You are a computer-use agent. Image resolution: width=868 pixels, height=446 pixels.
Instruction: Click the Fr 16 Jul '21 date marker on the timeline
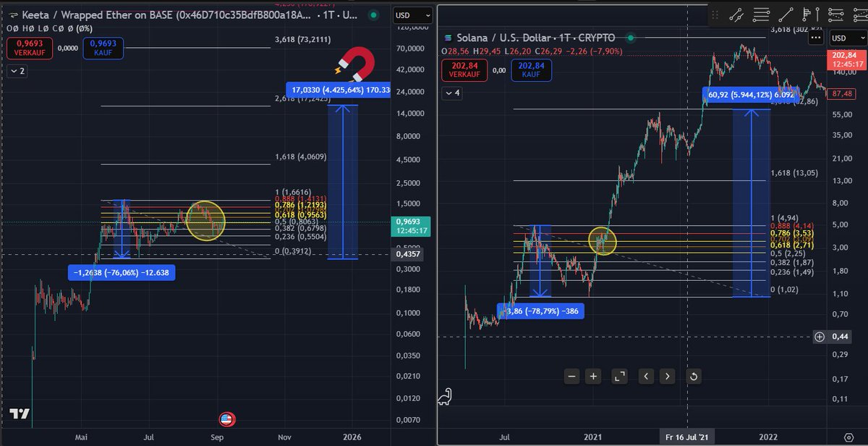pos(687,437)
